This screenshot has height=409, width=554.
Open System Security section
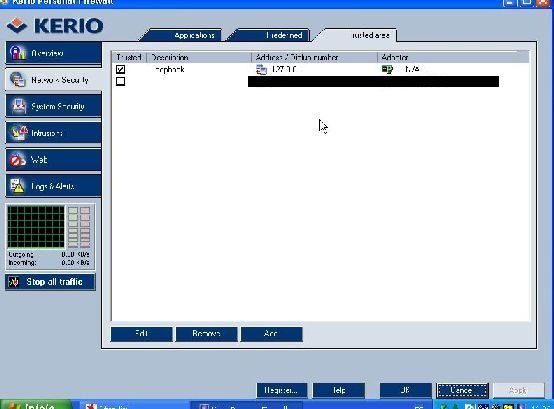pyautogui.click(x=54, y=106)
